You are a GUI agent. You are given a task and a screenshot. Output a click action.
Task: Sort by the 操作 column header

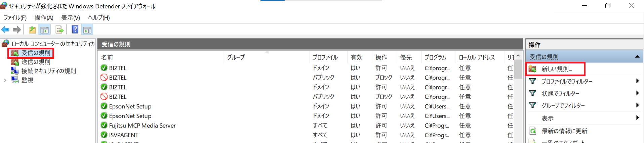coord(384,57)
